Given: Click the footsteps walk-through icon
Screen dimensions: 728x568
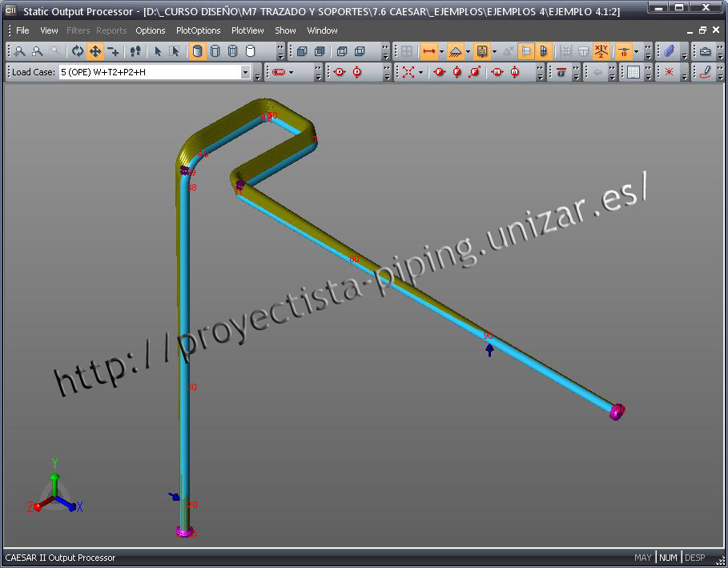Looking at the screenshot, I should [x=135, y=51].
